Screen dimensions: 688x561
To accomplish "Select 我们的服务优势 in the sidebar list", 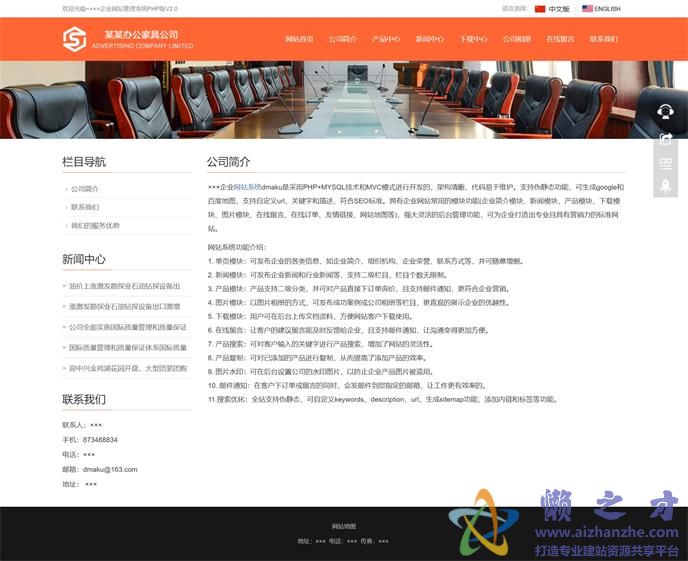I will pyautogui.click(x=95, y=225).
